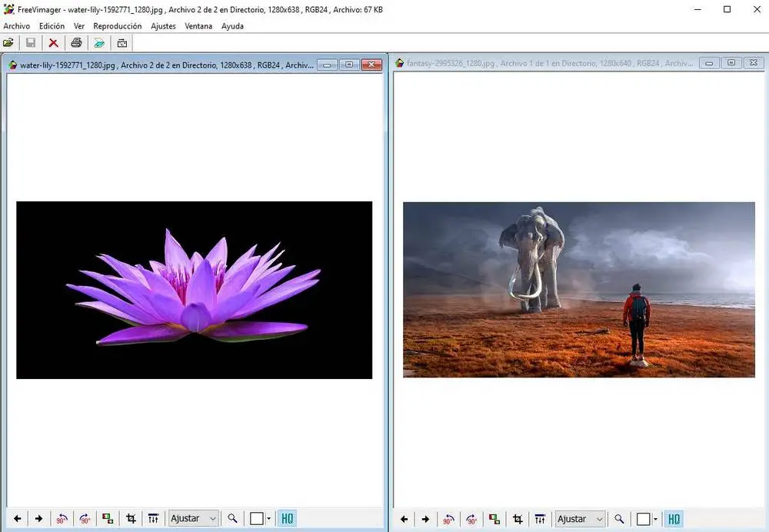
Task: Minimize the main FreeVimager window
Action: pyautogui.click(x=698, y=9)
